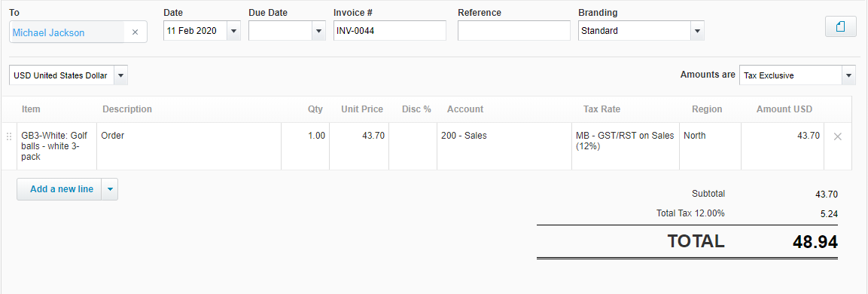Click the Invoice # field INV-0044
Image resolution: width=868 pixels, height=294 pixels.
click(390, 31)
